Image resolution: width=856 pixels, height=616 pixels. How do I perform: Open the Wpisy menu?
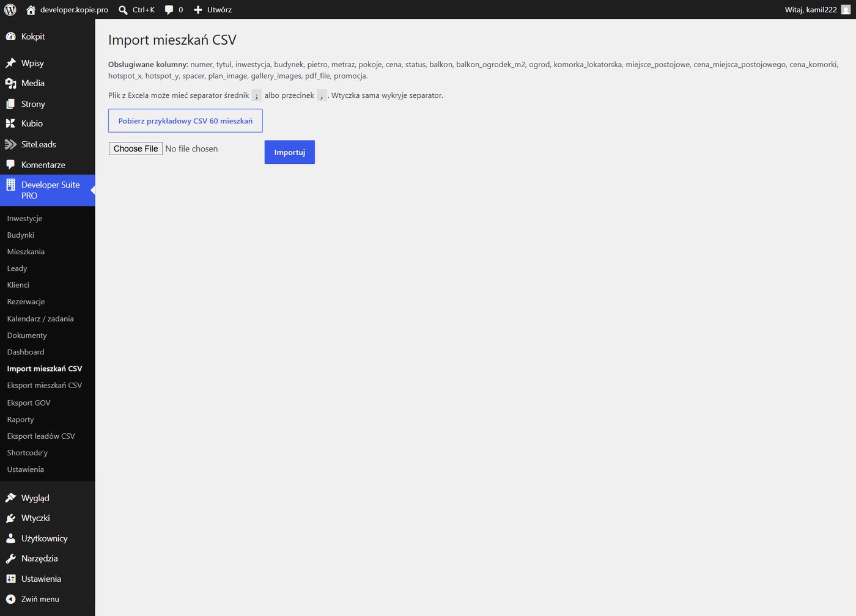click(48, 63)
